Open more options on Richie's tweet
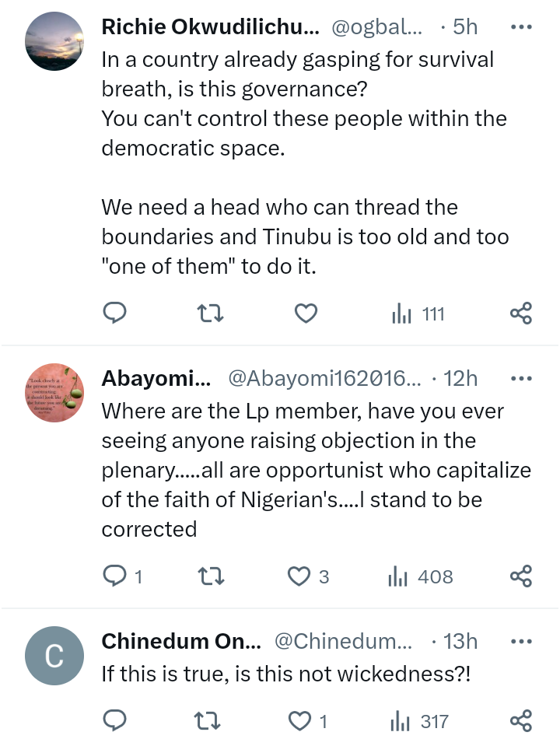560x746 pixels. pos(520,26)
